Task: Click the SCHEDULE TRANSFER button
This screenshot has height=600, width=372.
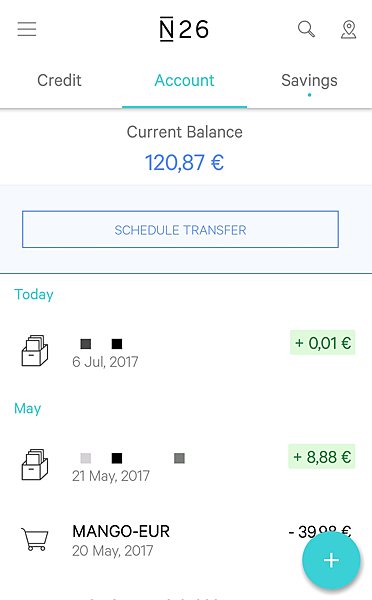Action: point(180,229)
